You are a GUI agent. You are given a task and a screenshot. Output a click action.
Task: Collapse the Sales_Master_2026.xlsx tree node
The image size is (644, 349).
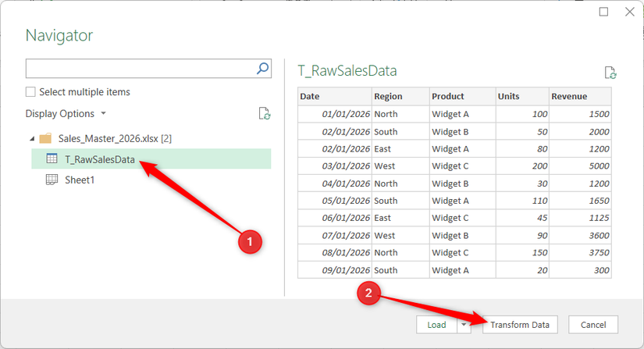point(32,139)
